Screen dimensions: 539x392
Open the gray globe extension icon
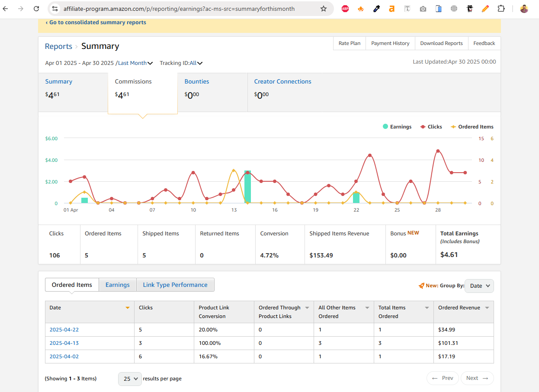pos(454,9)
